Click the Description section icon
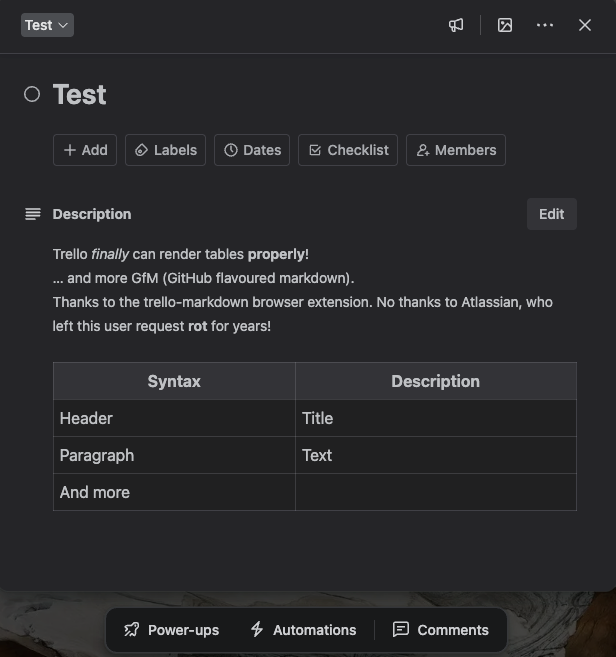This screenshot has width=616, height=657. (x=33, y=214)
